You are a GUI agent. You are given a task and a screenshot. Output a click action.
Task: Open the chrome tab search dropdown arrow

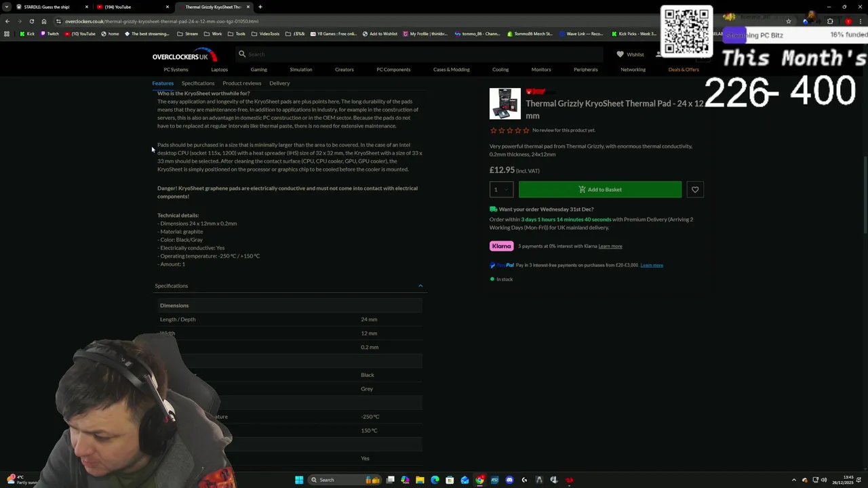tap(7, 7)
